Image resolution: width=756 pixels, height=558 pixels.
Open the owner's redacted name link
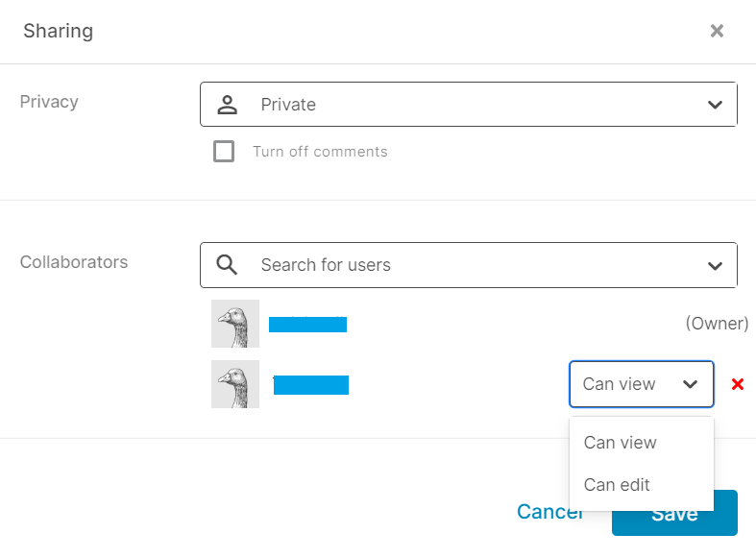coord(307,324)
